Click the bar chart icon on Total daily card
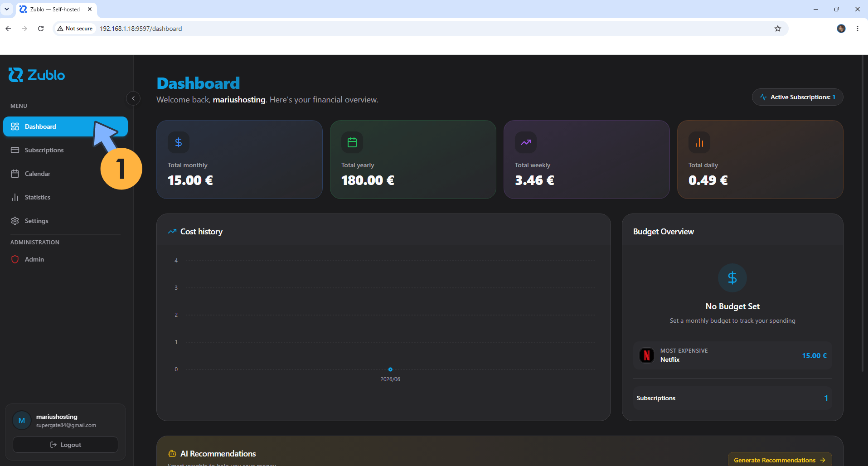The width and height of the screenshot is (868, 466). coord(699,142)
